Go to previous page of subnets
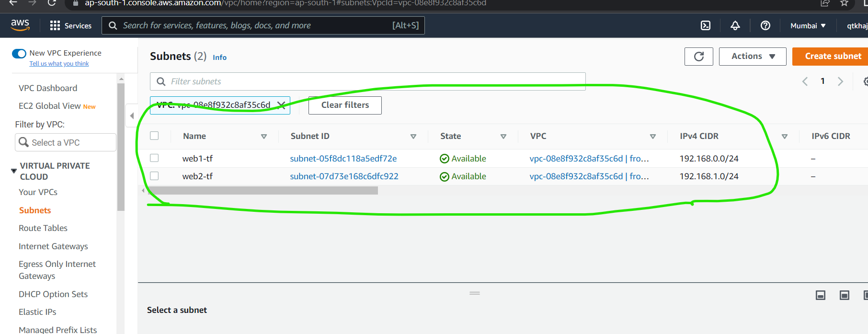The image size is (868, 334). click(805, 81)
